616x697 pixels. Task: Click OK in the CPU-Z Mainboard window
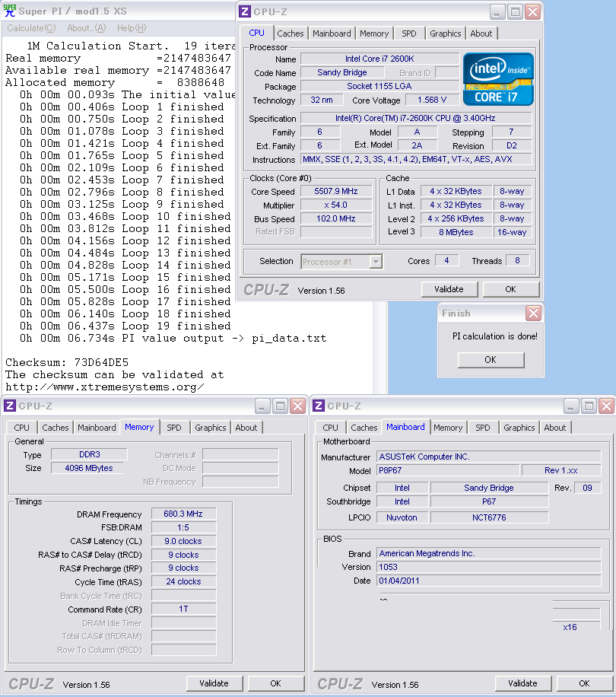[585, 683]
